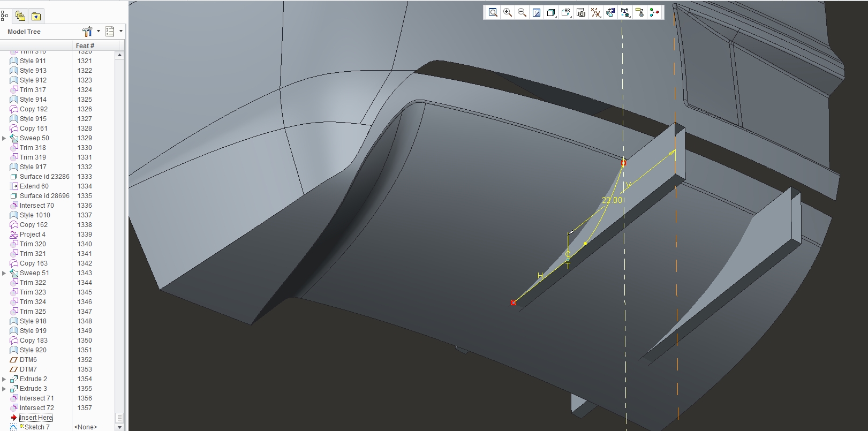The image size is (868, 431).
Task: Open the Saved Orientations AB icon
Action: coord(566,12)
